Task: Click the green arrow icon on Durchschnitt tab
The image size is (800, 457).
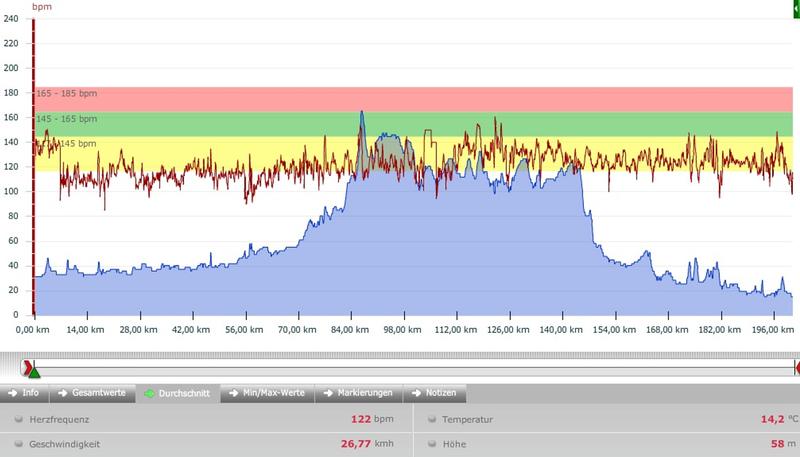Action: pos(149,393)
